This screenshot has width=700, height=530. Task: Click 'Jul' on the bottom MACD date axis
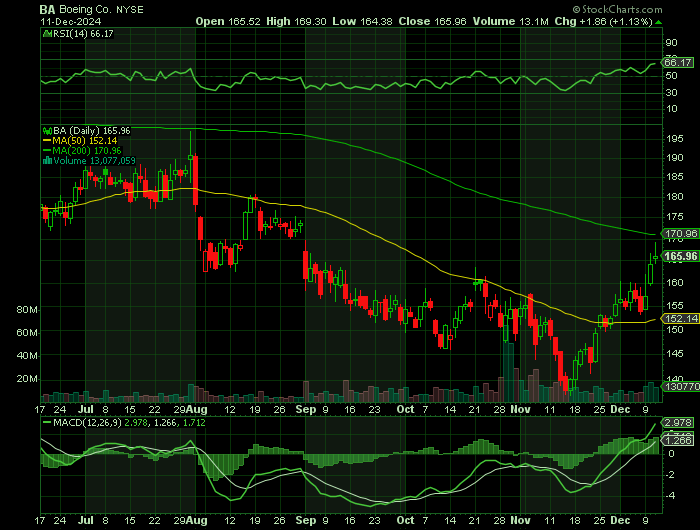(x=86, y=520)
